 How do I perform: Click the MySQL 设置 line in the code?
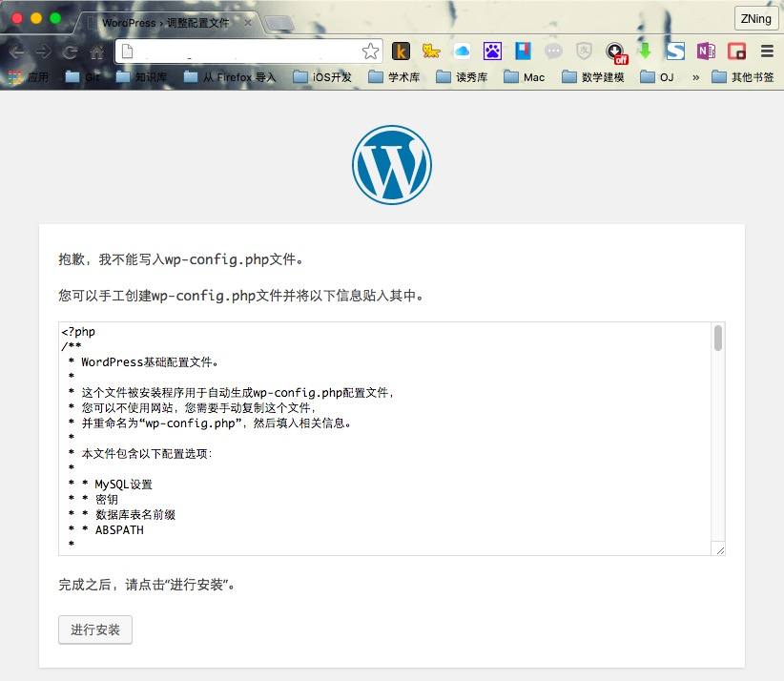tap(123, 485)
